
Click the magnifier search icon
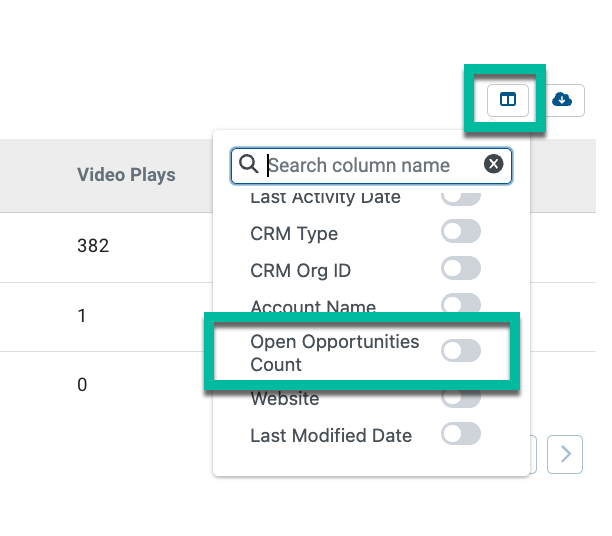click(249, 164)
